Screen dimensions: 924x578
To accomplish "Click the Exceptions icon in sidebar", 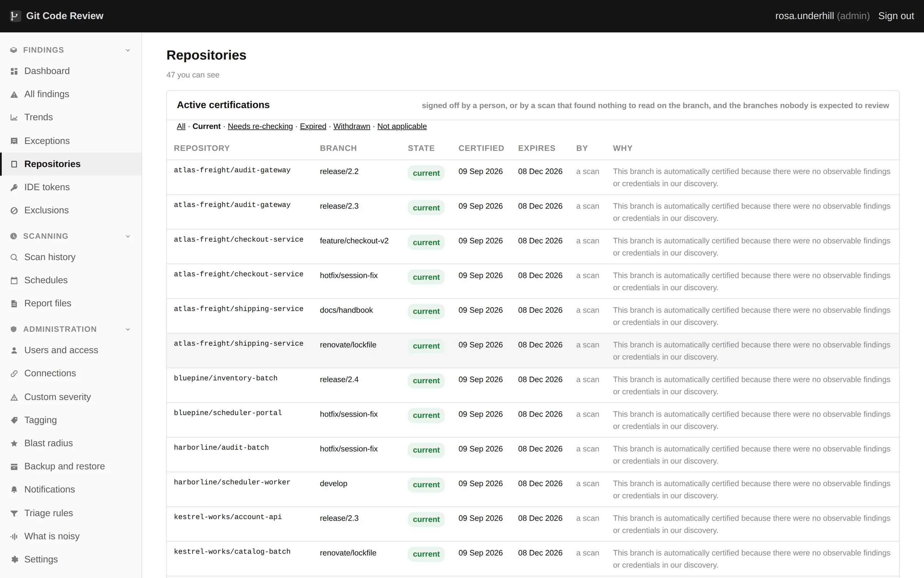I will click(14, 141).
